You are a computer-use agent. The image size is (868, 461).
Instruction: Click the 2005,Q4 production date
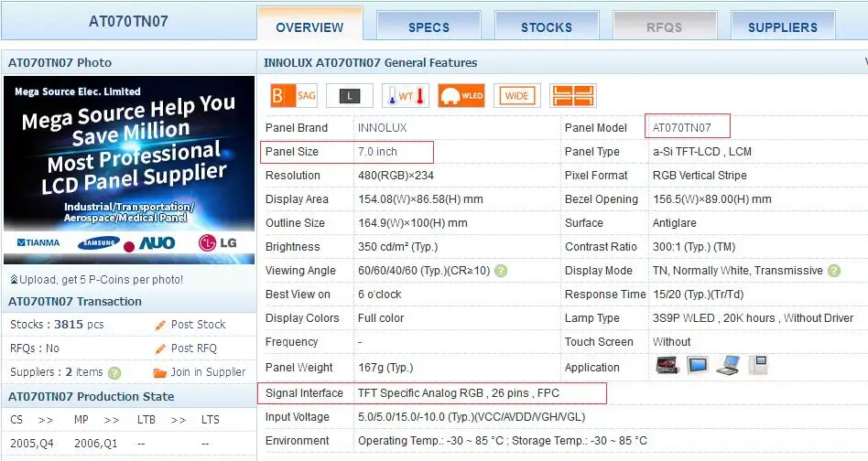32,444
